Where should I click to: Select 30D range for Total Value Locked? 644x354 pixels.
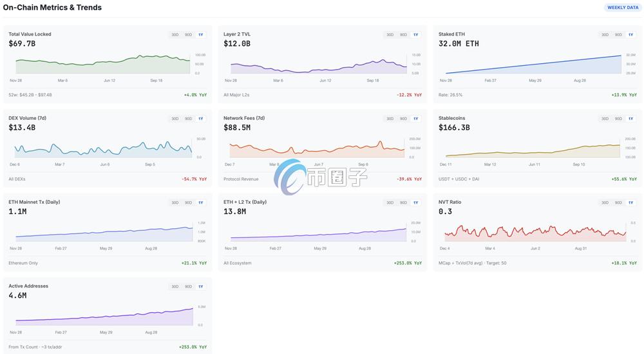[x=175, y=35]
